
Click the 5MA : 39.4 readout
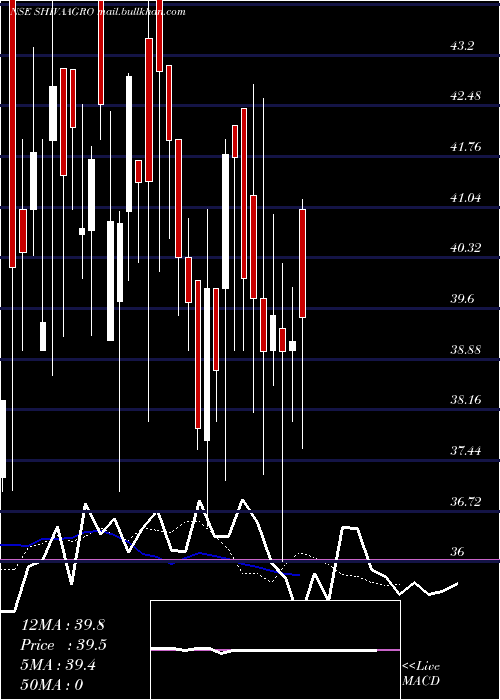(58, 665)
